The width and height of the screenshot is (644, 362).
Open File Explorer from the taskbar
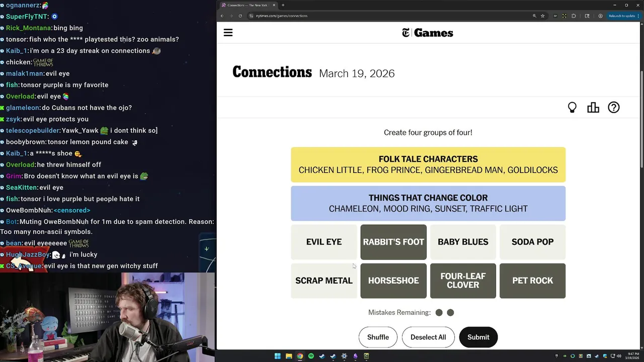(289, 356)
